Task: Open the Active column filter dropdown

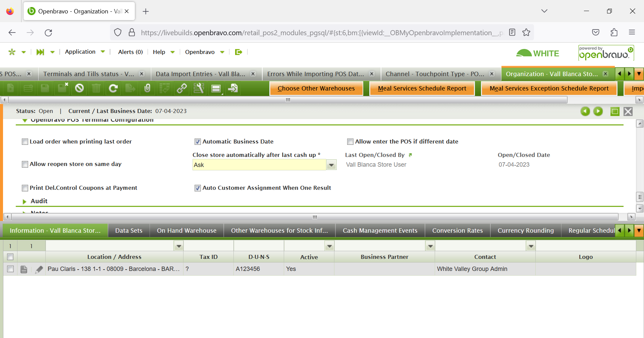Action: coord(330,246)
